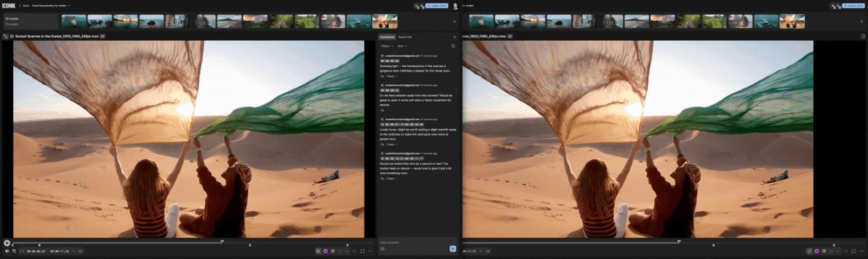The width and height of the screenshot is (868, 259).
Task: Toggle panel layout icon at right window top
Action: [863, 37]
